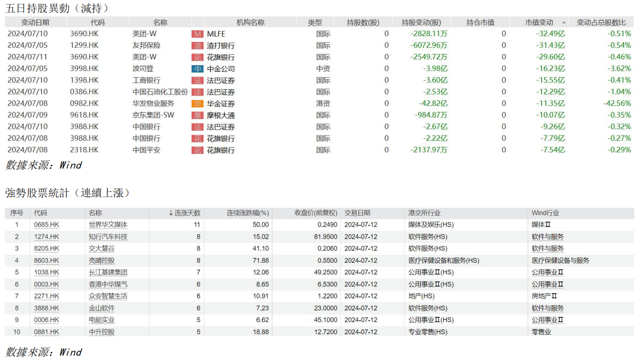Image resolution: width=640 pixels, height=364 pixels.
Task: Open the 亮晴控股 stock name link
Action: point(102,260)
